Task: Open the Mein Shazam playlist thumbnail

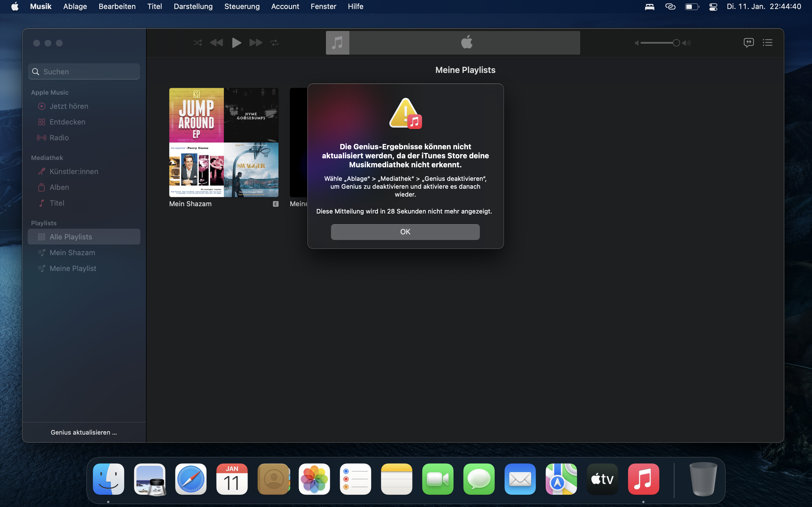Action: pyautogui.click(x=224, y=143)
